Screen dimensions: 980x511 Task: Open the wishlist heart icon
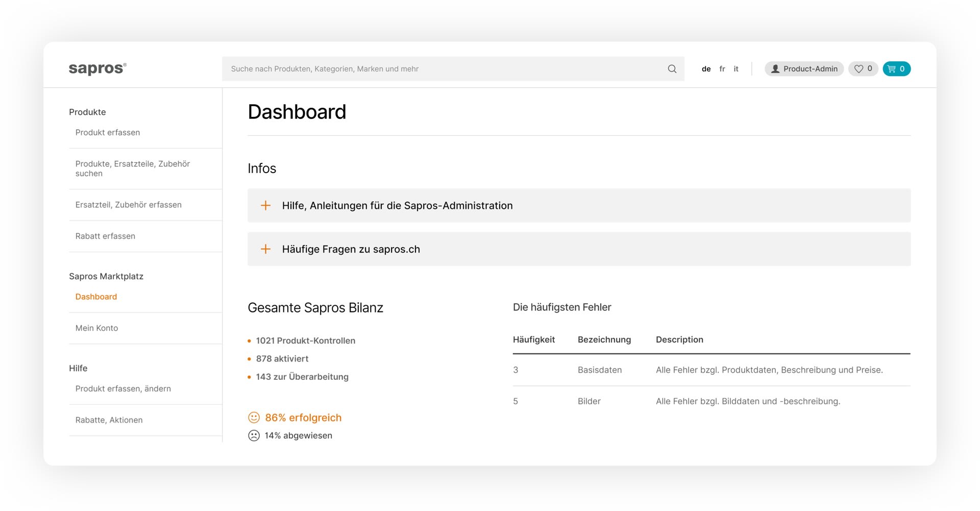(x=859, y=69)
